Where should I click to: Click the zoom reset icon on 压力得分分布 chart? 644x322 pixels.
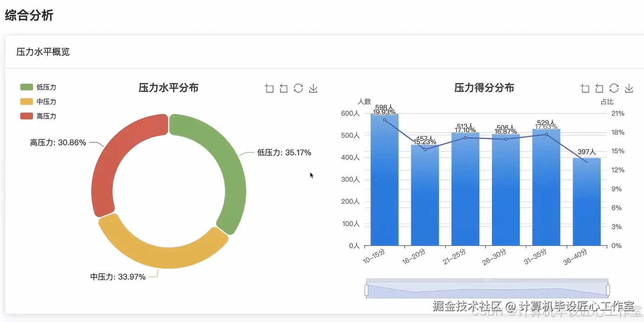tap(599, 88)
